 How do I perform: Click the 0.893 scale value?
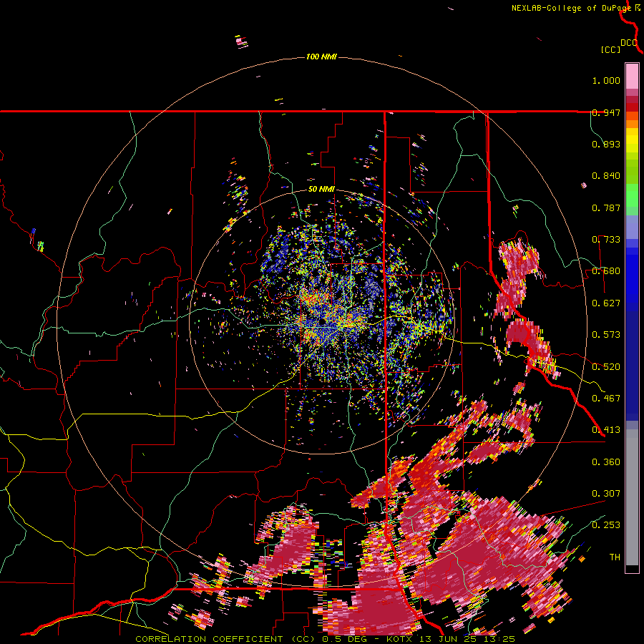pos(606,144)
